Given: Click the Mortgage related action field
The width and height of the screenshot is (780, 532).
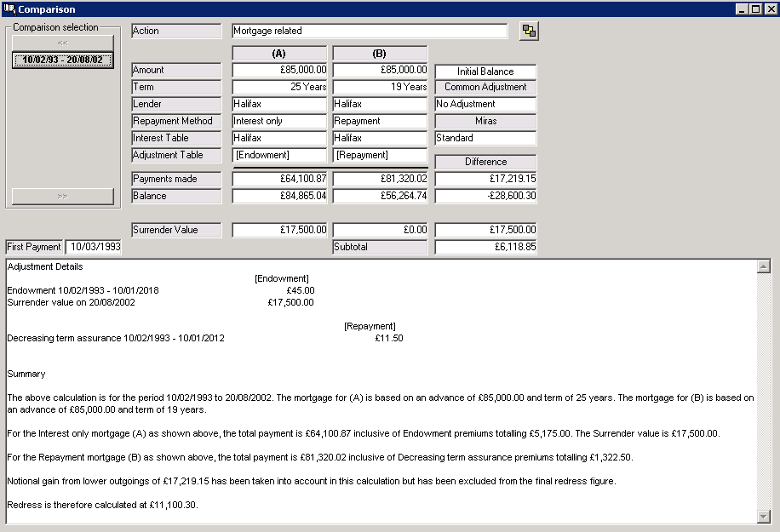Looking at the screenshot, I should [370, 31].
